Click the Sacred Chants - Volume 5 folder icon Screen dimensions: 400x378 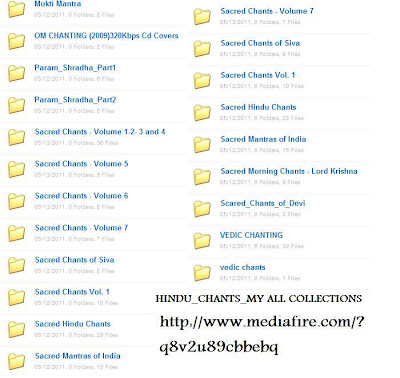16,169
